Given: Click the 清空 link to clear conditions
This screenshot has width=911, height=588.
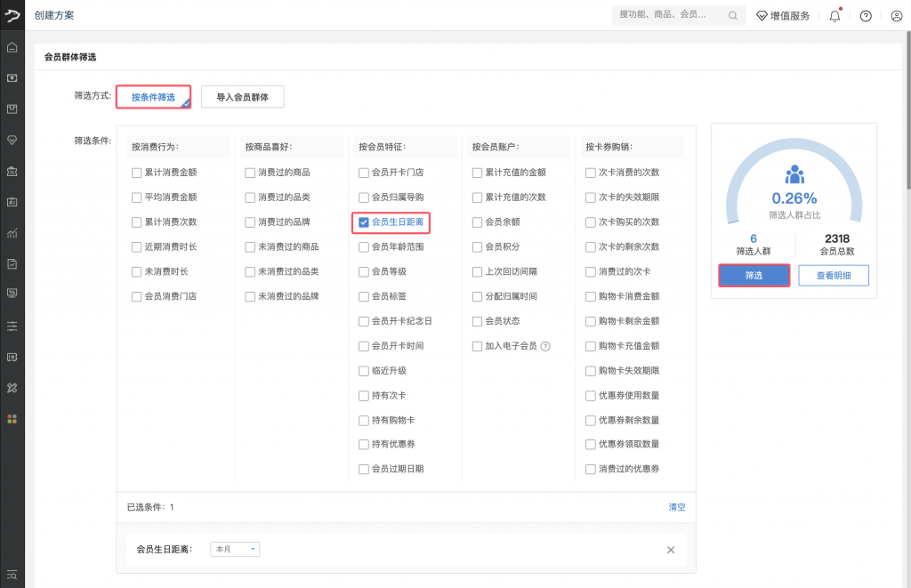Looking at the screenshot, I should [677, 507].
